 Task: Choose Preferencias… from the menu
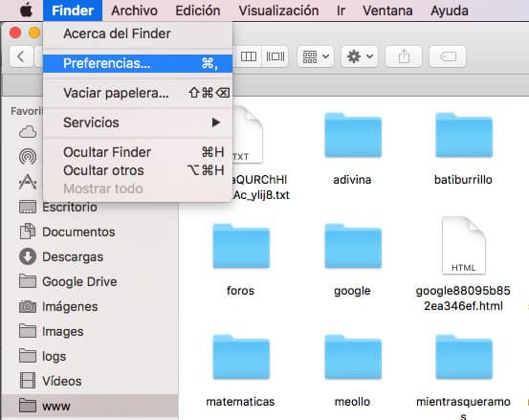coord(138,63)
